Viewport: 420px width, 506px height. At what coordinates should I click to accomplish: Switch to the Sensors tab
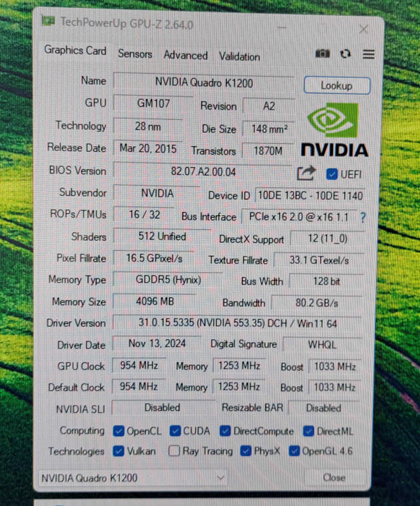tap(135, 54)
